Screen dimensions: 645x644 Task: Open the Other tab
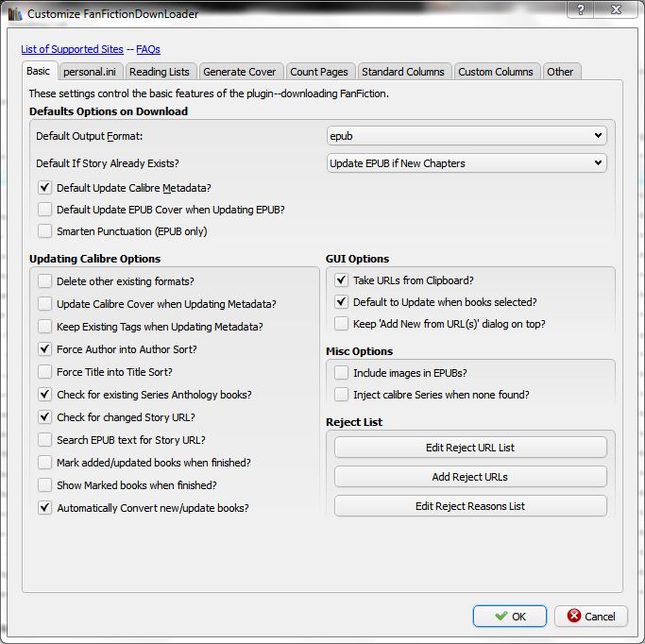pyautogui.click(x=560, y=72)
